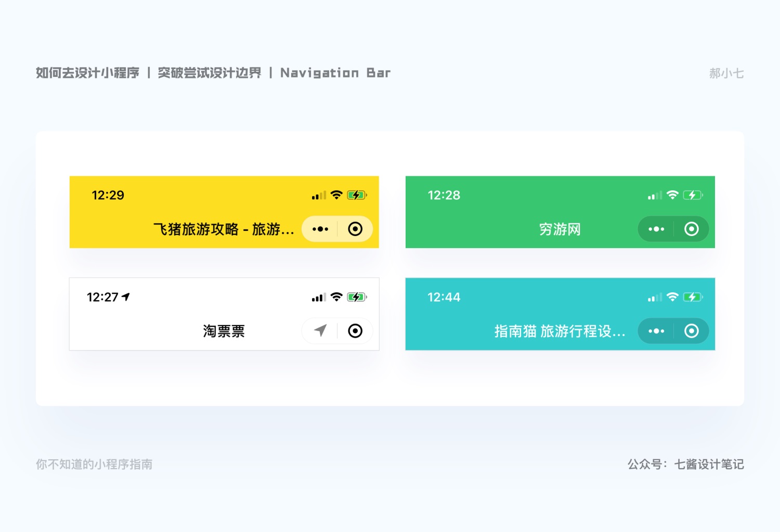This screenshot has width=780, height=532.
Task: Click the battery icon in the white 12:27 status bar
Action: (357, 297)
